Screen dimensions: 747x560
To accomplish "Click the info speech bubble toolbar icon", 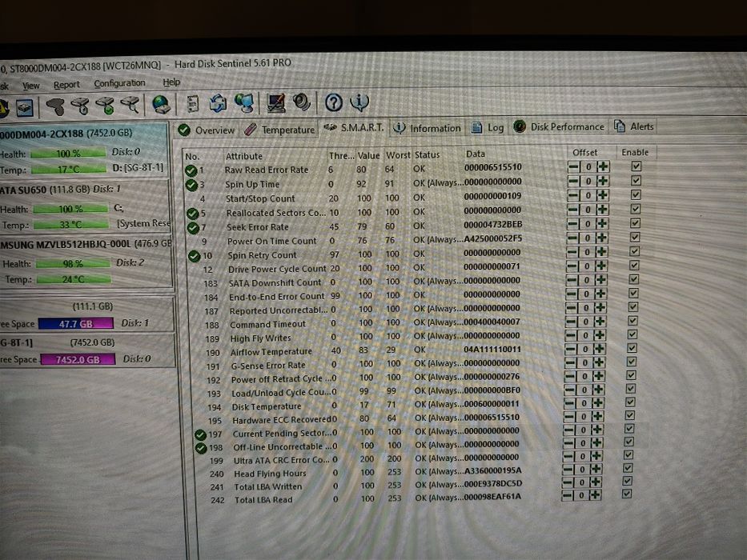I will click(x=359, y=102).
